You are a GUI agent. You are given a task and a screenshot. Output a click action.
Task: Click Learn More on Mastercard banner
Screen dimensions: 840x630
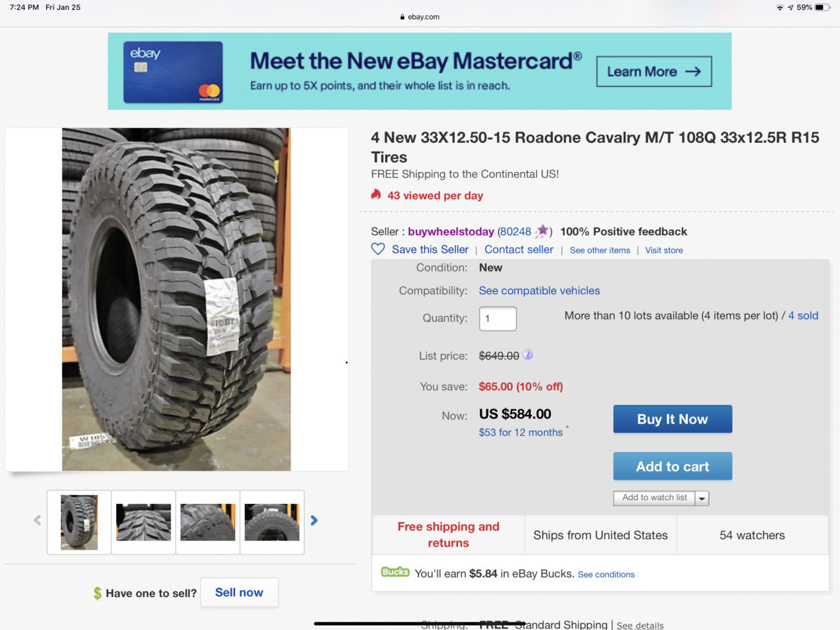[653, 71]
